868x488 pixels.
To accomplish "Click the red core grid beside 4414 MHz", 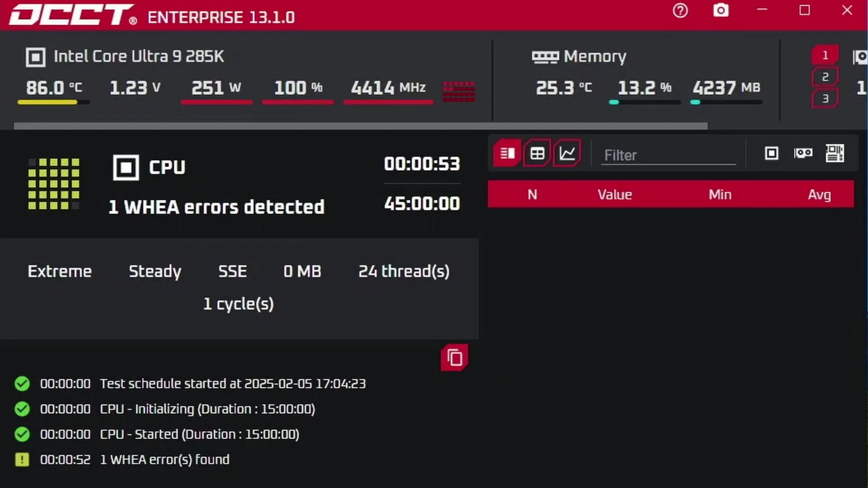I will [459, 92].
